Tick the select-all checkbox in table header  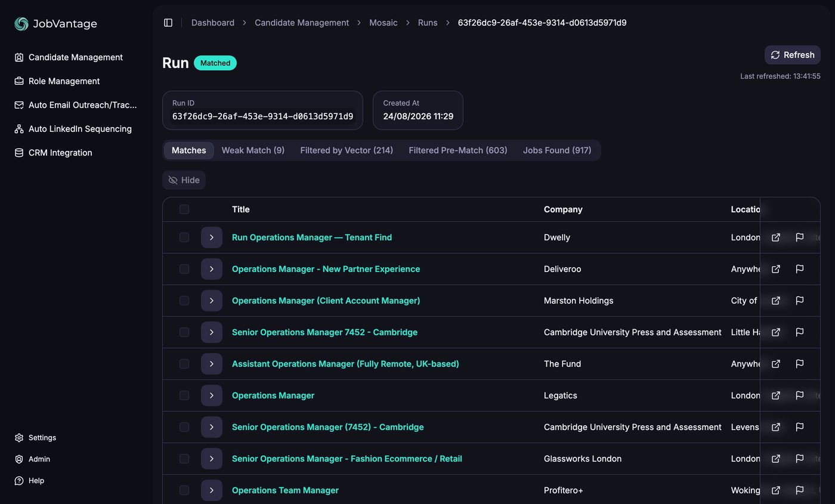click(184, 209)
